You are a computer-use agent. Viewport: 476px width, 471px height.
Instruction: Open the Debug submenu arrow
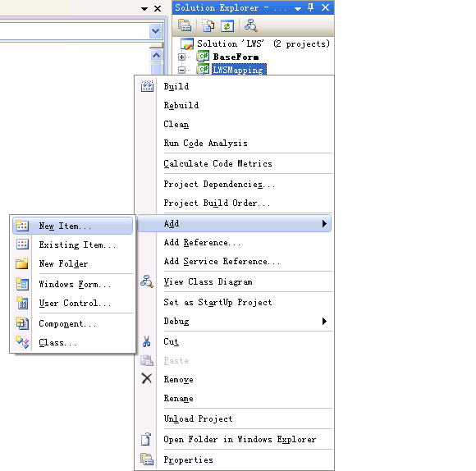(324, 321)
